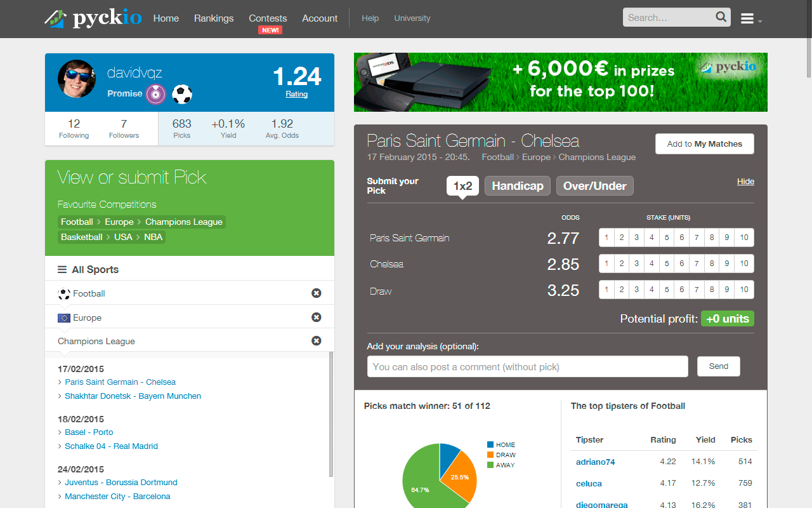812x508 pixels.
Task: Click the Send button
Action: (x=719, y=366)
